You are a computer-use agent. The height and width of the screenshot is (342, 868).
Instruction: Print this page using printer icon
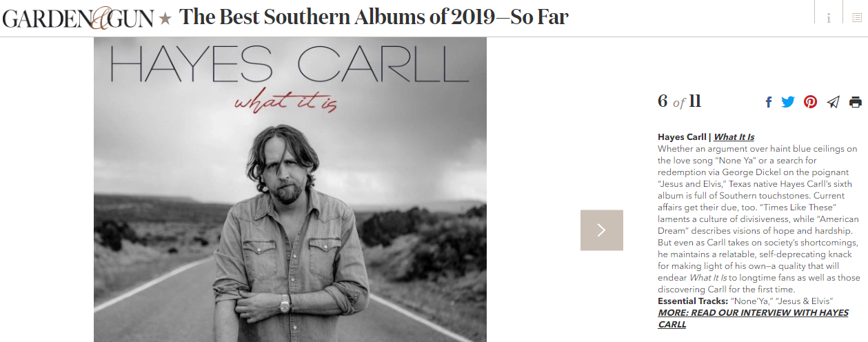tap(856, 102)
